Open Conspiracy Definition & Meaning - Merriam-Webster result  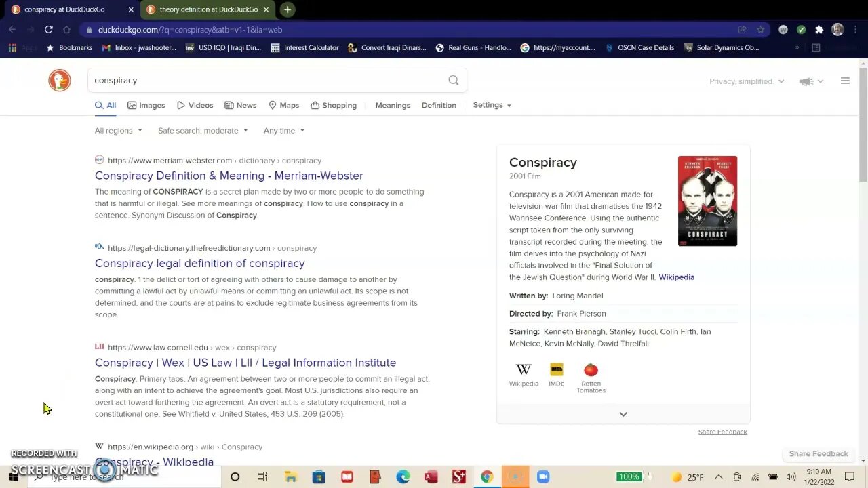(x=229, y=176)
